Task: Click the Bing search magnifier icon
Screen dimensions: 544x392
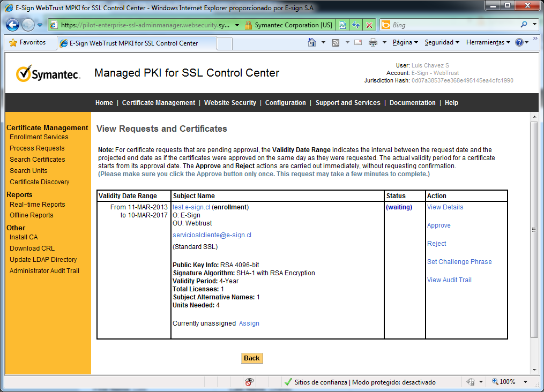Action: (524, 25)
